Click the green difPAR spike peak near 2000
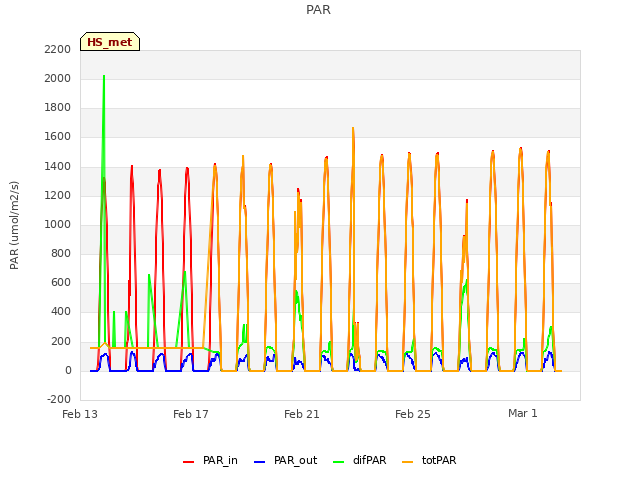 click(x=104, y=76)
